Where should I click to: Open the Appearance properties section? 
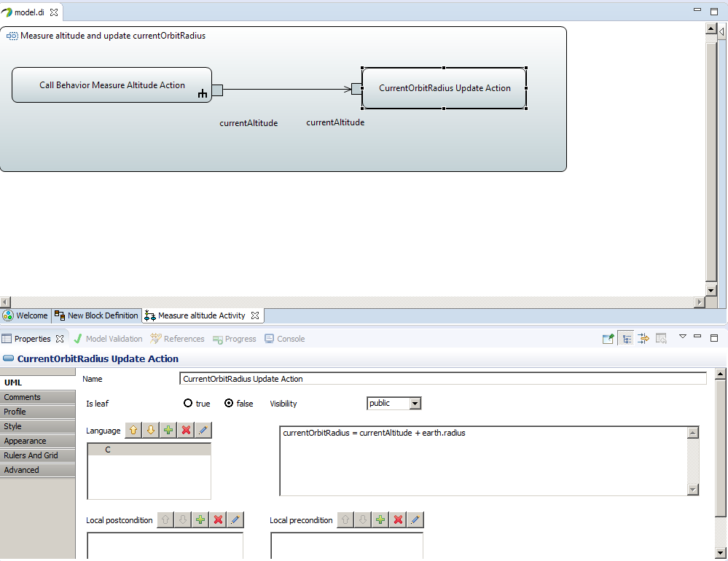38,441
